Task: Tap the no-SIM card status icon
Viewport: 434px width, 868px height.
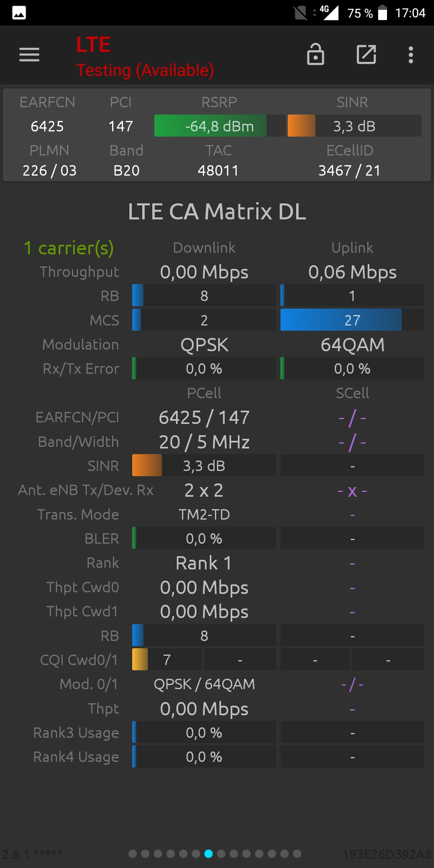Action: (x=300, y=13)
